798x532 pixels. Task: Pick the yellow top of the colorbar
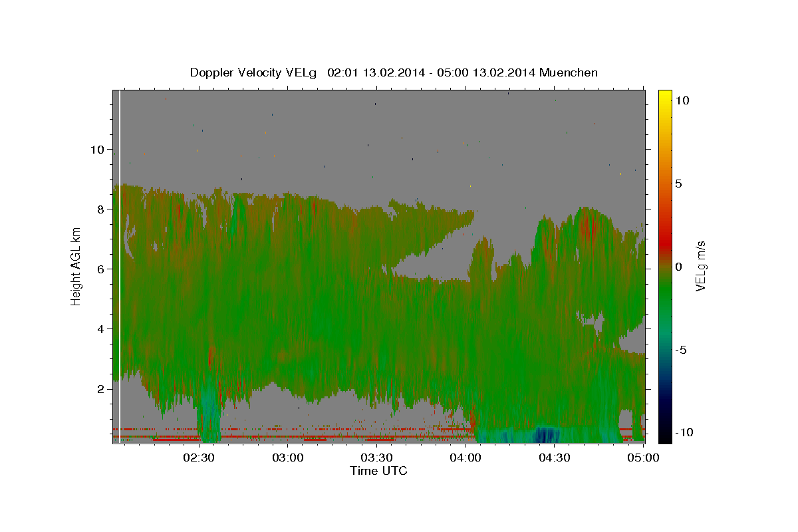coord(665,94)
